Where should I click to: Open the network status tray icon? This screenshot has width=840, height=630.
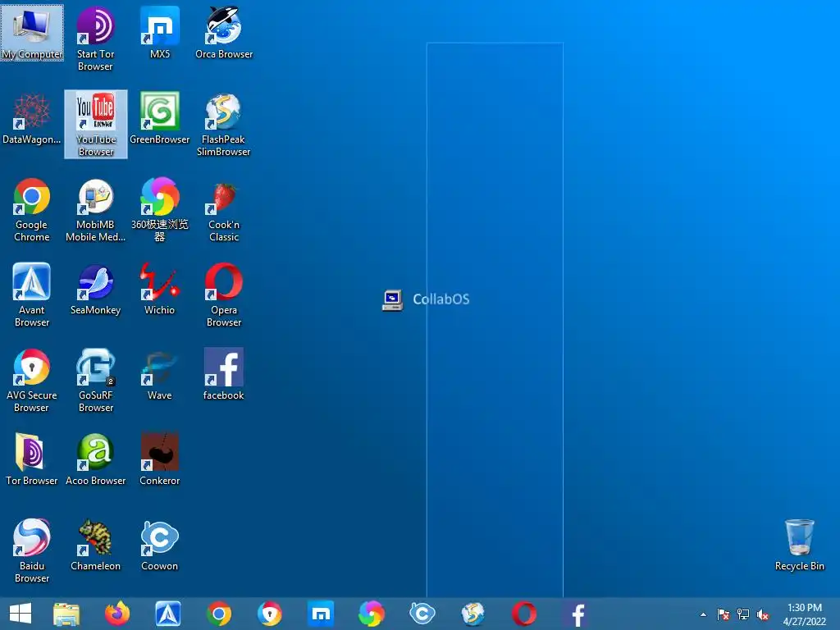743,614
